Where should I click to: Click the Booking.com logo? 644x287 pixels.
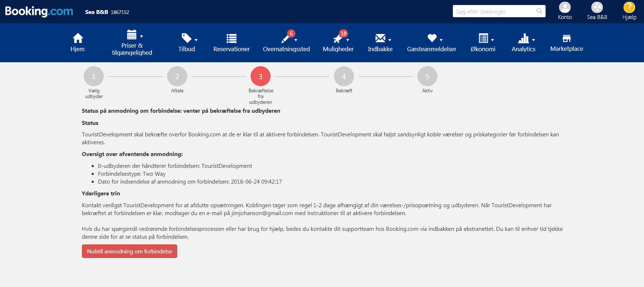[x=39, y=11]
